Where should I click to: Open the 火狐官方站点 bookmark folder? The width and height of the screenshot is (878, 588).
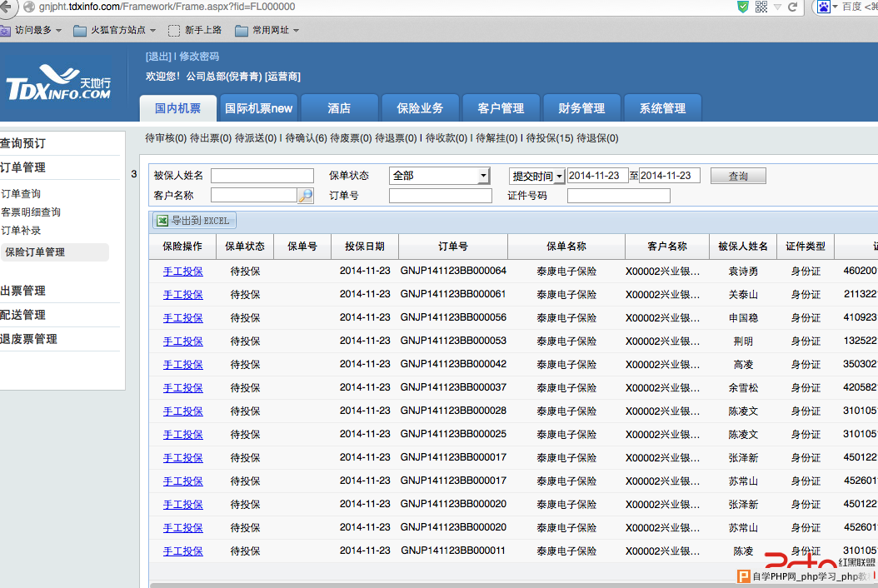pos(115,30)
